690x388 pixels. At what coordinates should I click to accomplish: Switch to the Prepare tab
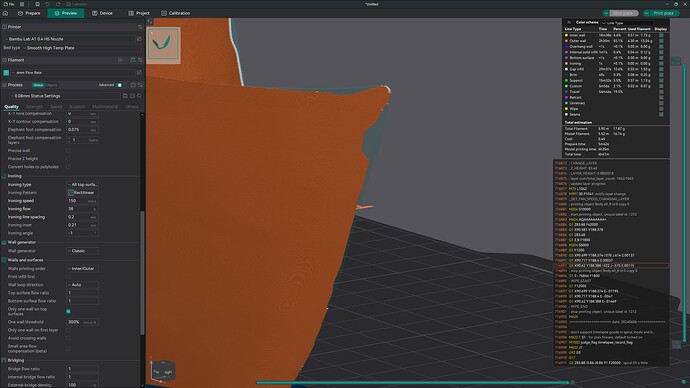pos(29,13)
